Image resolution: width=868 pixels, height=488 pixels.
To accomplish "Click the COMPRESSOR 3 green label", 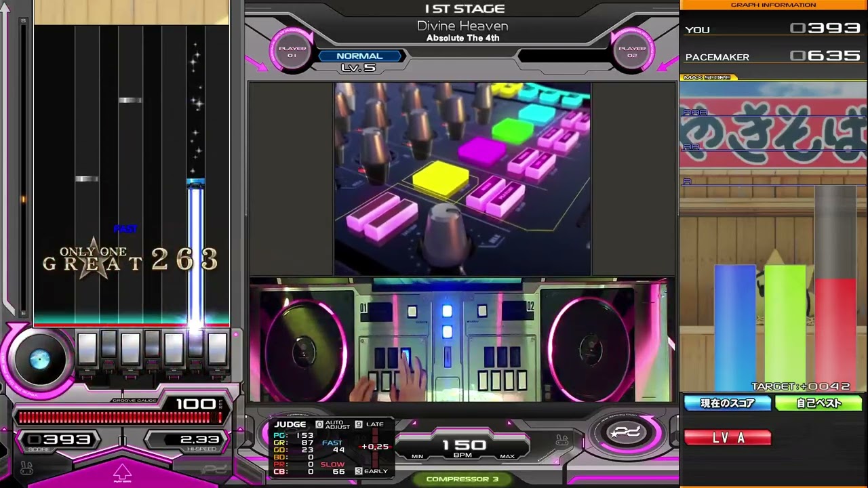I will [x=462, y=479].
